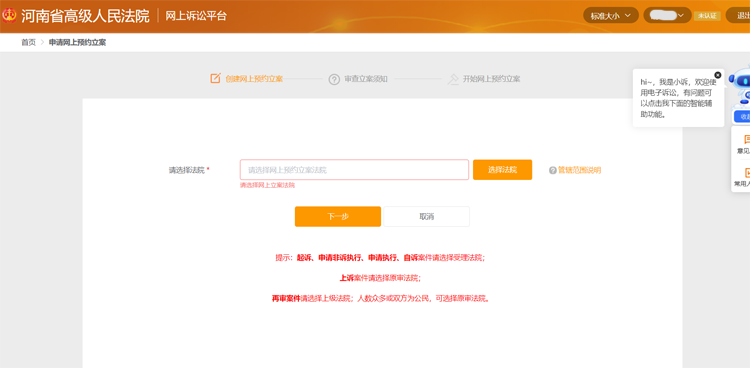The width and height of the screenshot is (750, 368).
Task: Click the 开始网上预约立案 step label
Action: coord(491,79)
